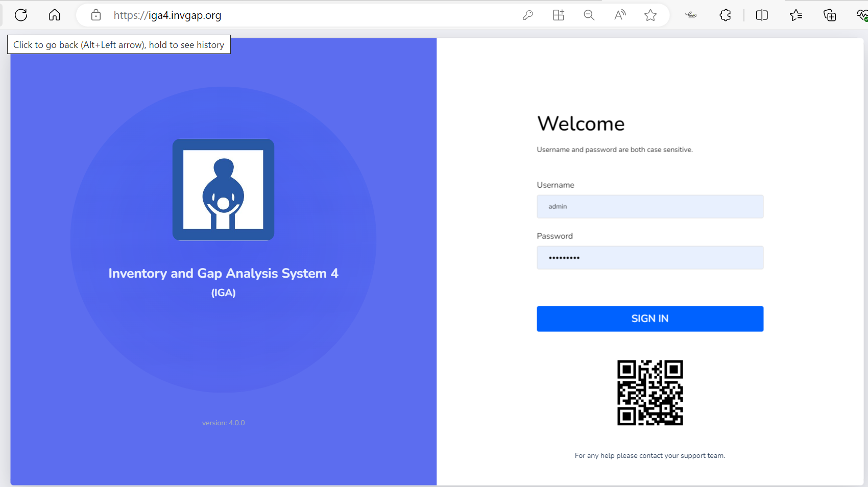Click the saved passwords key icon

tap(528, 15)
